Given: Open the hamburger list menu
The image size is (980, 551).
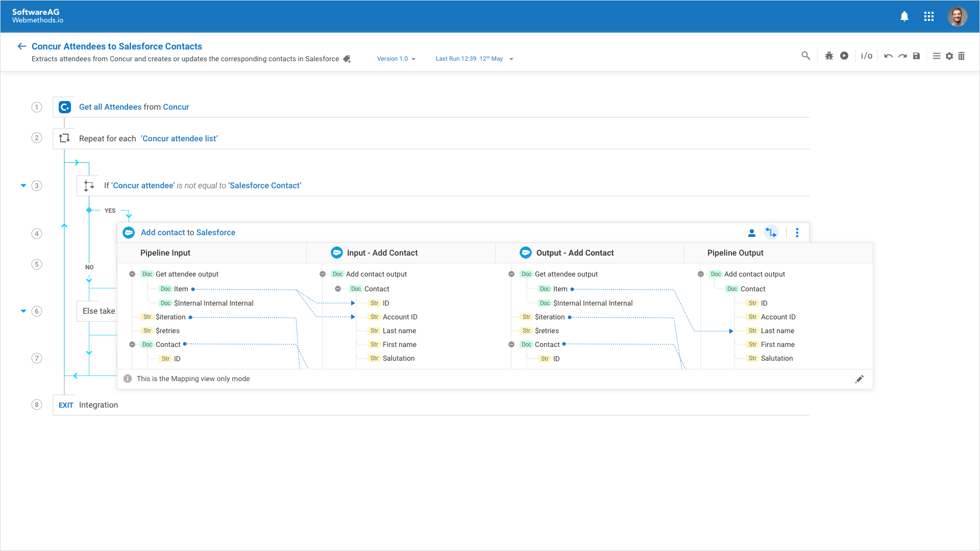Looking at the screenshot, I should pos(937,56).
